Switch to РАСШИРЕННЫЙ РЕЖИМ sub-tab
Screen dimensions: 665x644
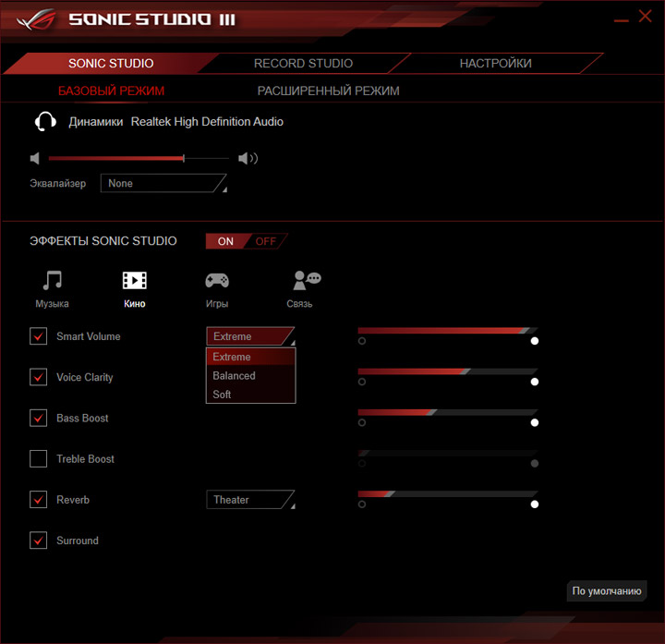click(328, 91)
